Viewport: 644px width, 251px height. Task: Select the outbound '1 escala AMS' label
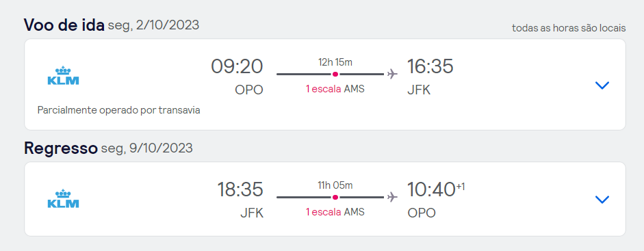tap(335, 89)
